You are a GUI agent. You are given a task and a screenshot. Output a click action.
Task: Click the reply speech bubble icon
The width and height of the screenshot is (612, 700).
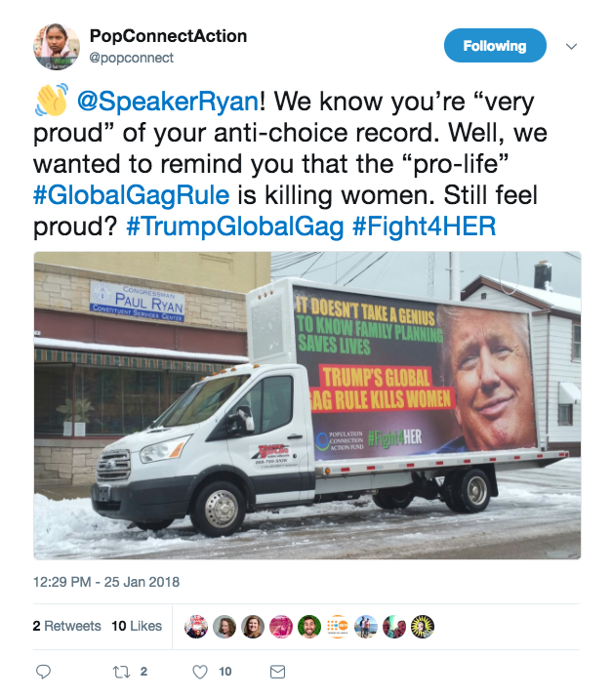(43, 672)
